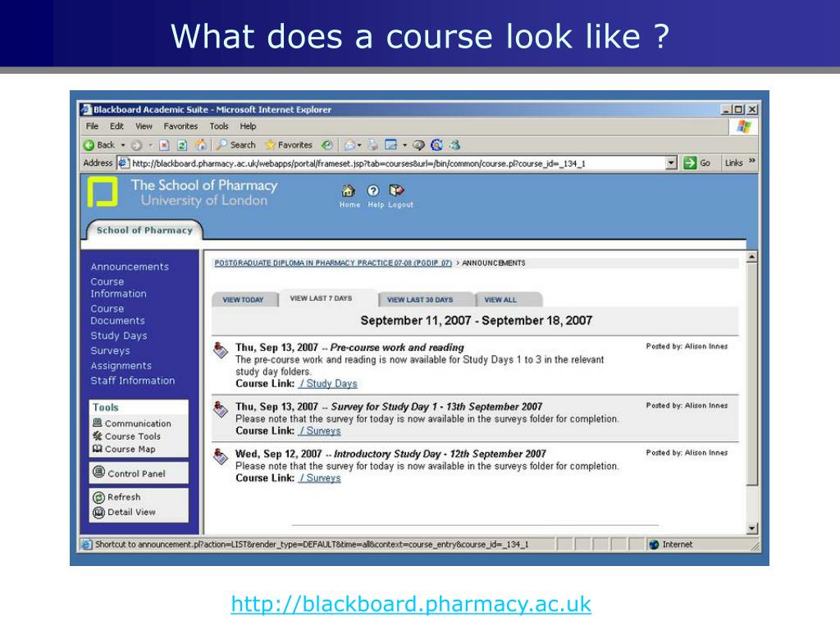Open Course Tools
840x630 pixels.
pyautogui.click(x=126, y=436)
